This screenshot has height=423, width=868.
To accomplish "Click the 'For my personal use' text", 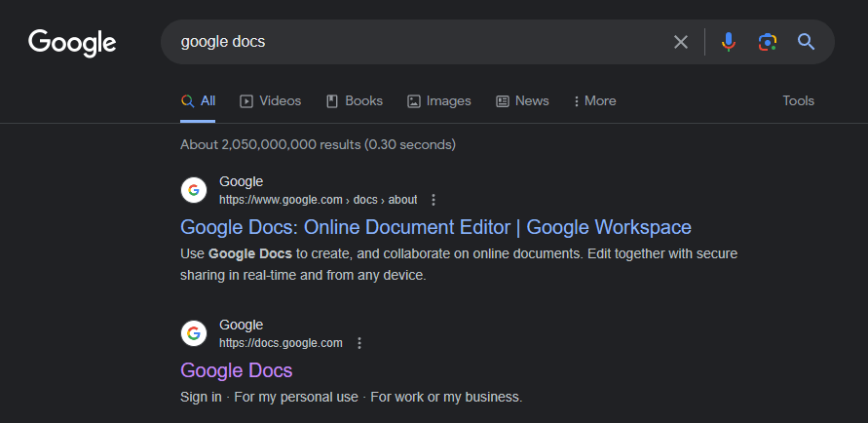I will pyautogui.click(x=296, y=397).
